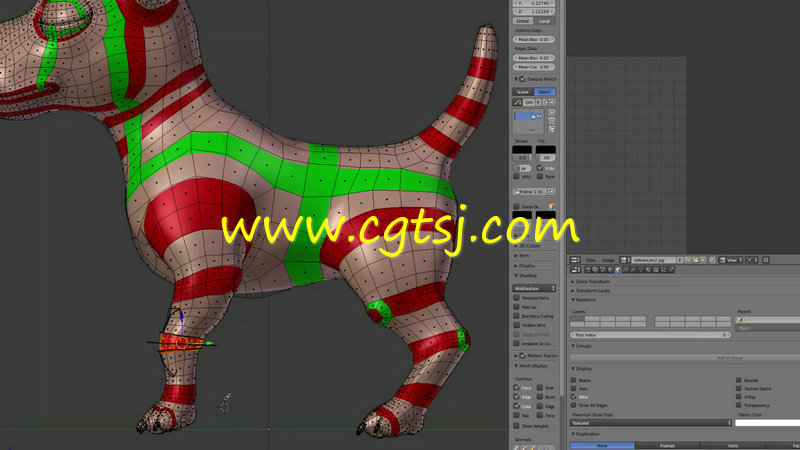Click the white Object Color swatch
This screenshot has width=800, height=450.
click(767, 423)
